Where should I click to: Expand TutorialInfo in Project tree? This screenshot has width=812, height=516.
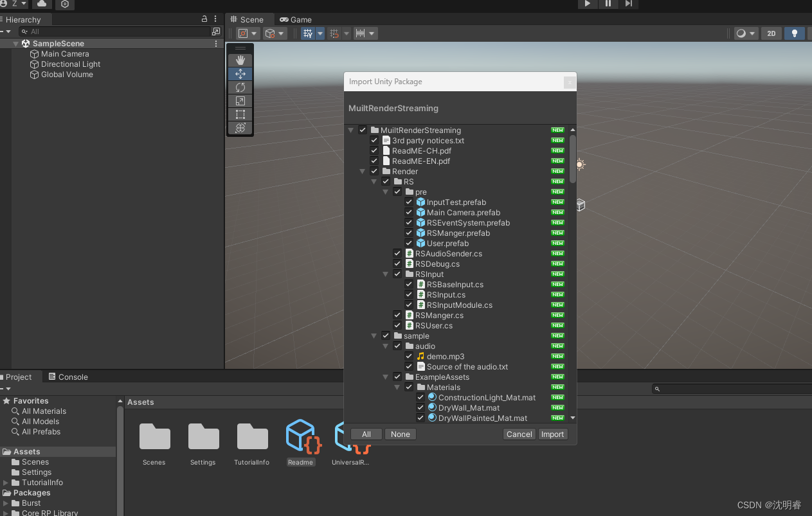pyautogui.click(x=6, y=483)
